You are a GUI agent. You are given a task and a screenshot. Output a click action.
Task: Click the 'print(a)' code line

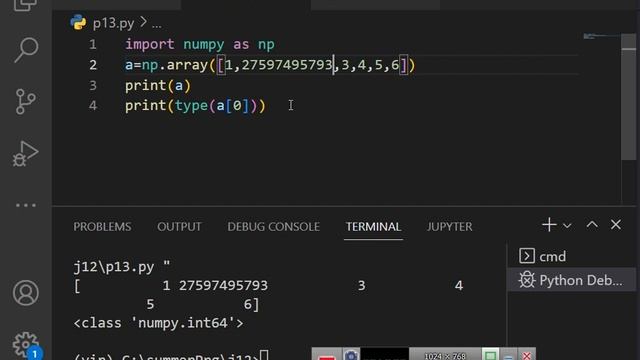158,85
